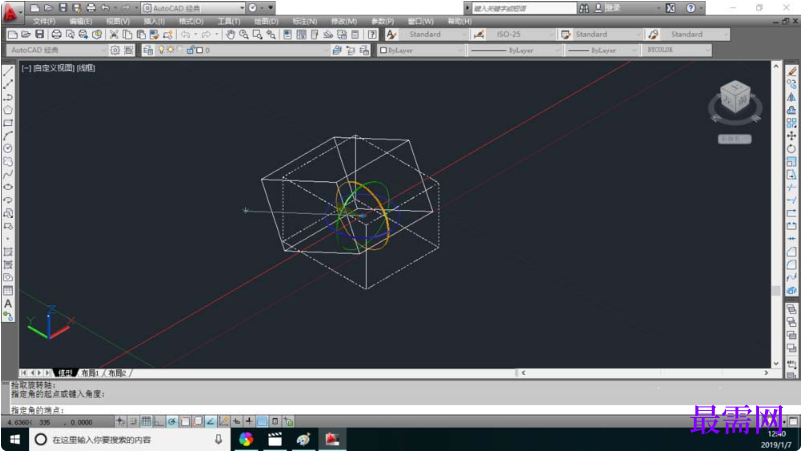The image size is (802, 451).
Task: Expand the AutoCAD 经典 workspace dropdown in title bar
Action: coord(242,8)
